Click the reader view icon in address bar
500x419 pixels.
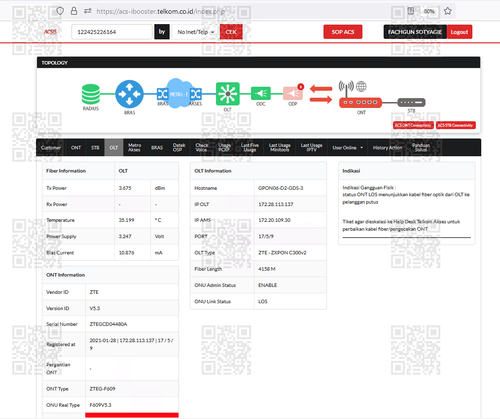click(x=411, y=11)
